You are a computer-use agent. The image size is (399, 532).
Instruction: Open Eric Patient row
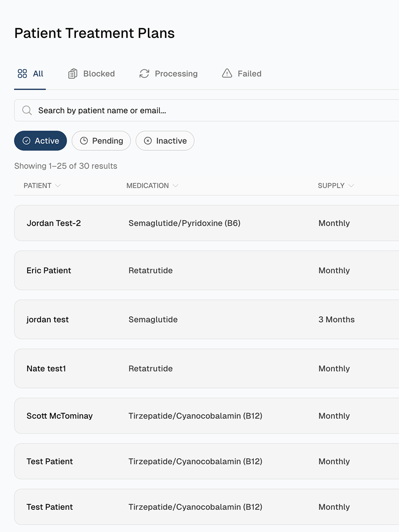coord(206,270)
